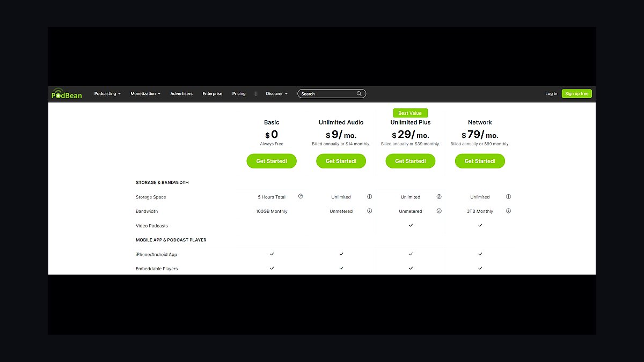Click the Log in link
The image size is (644, 362).
pyautogui.click(x=551, y=94)
